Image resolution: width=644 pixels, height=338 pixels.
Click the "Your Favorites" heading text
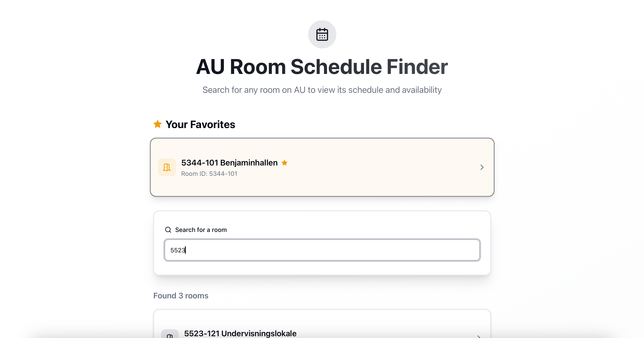[200, 125]
